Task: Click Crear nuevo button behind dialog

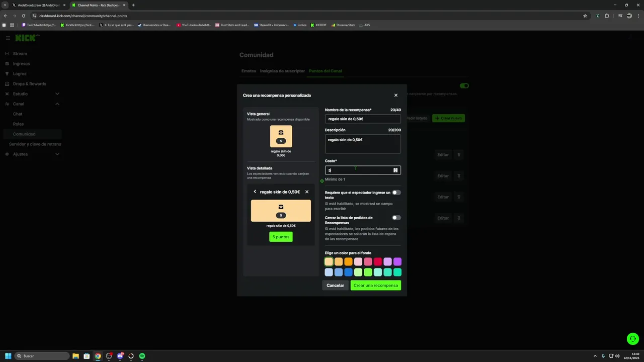Action: point(448,118)
